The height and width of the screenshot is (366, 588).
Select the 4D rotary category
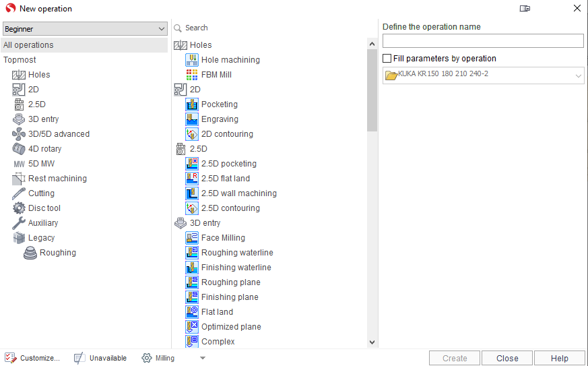point(37,149)
